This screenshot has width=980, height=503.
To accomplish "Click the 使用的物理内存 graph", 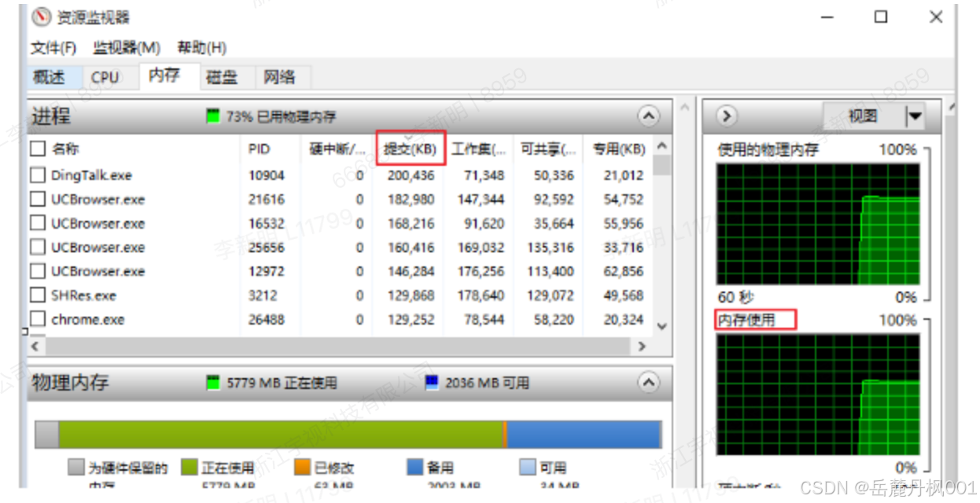I will 817,224.
